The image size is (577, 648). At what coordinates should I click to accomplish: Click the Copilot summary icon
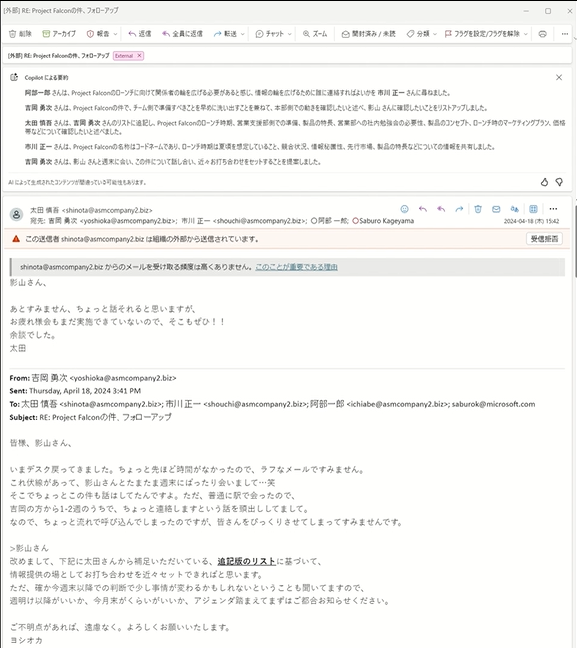click(14, 77)
